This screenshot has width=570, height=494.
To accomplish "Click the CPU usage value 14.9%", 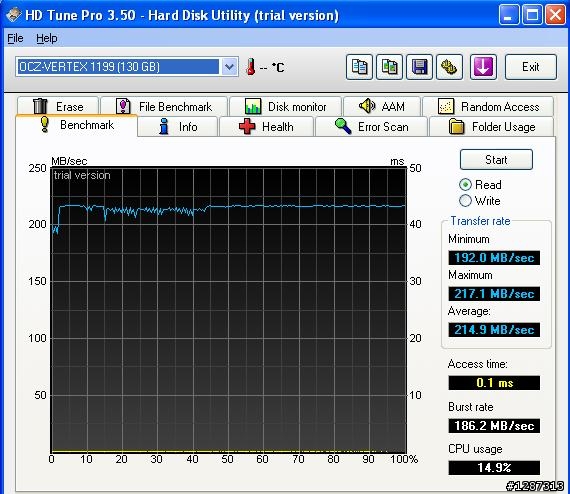I will pyautogui.click(x=494, y=467).
